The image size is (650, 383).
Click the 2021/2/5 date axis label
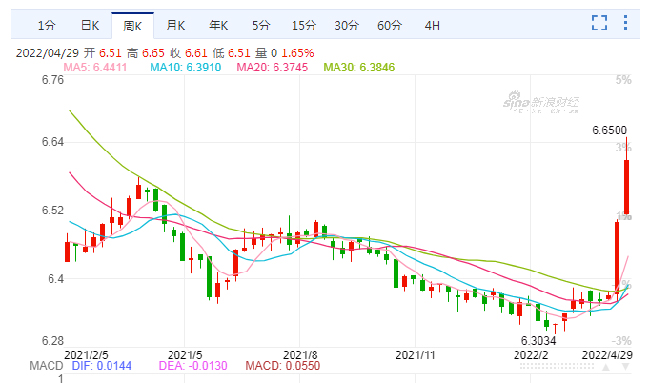(x=86, y=355)
